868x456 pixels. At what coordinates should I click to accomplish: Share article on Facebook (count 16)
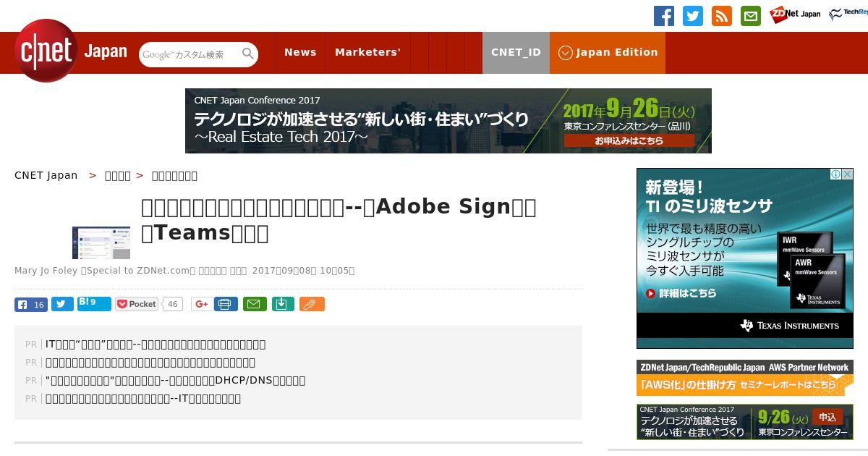click(x=31, y=304)
